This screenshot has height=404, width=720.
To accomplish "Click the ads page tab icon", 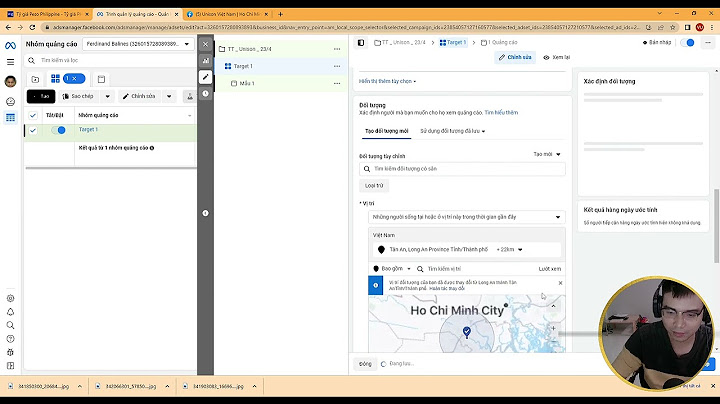I will (101, 79).
